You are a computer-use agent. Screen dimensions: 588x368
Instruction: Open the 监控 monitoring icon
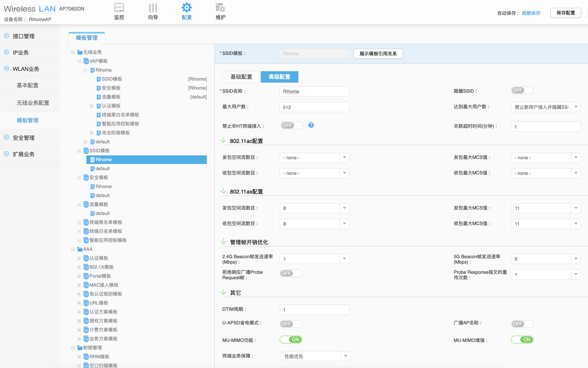[119, 8]
